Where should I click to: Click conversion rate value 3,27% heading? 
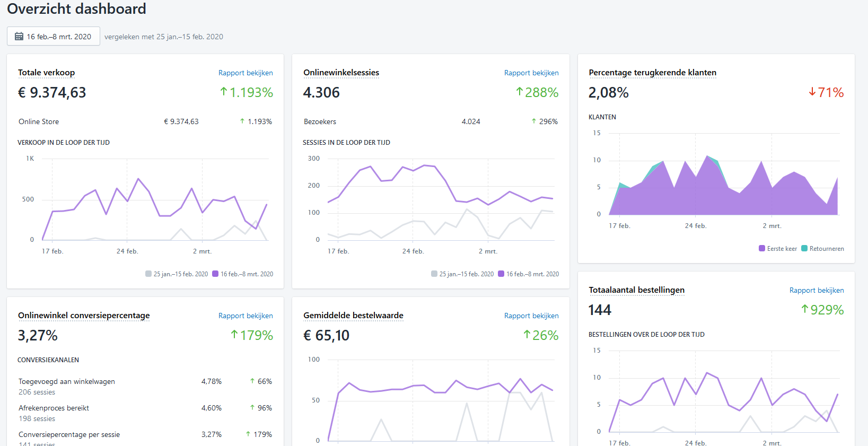(x=38, y=336)
